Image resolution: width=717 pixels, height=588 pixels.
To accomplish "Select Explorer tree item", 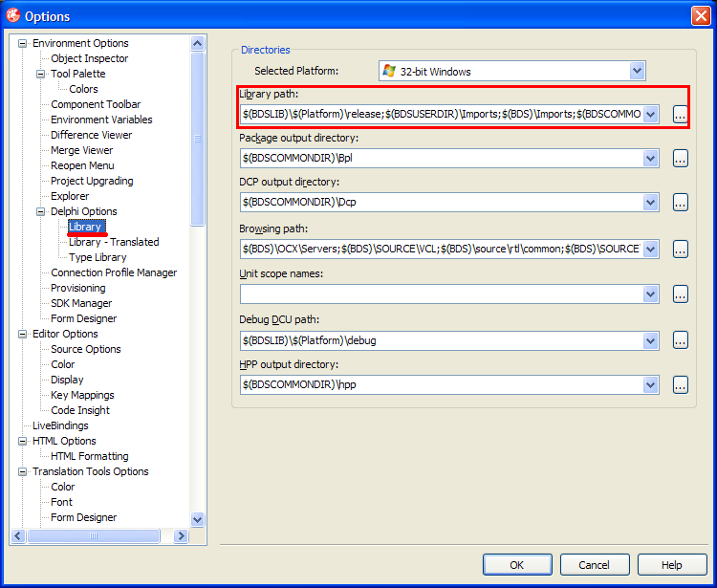I will (x=70, y=196).
